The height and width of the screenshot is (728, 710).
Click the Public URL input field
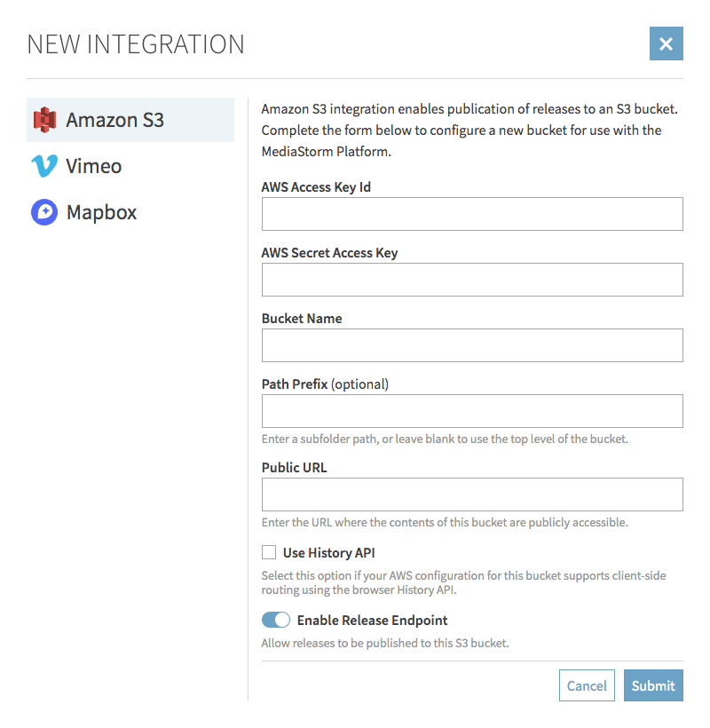tap(472, 495)
